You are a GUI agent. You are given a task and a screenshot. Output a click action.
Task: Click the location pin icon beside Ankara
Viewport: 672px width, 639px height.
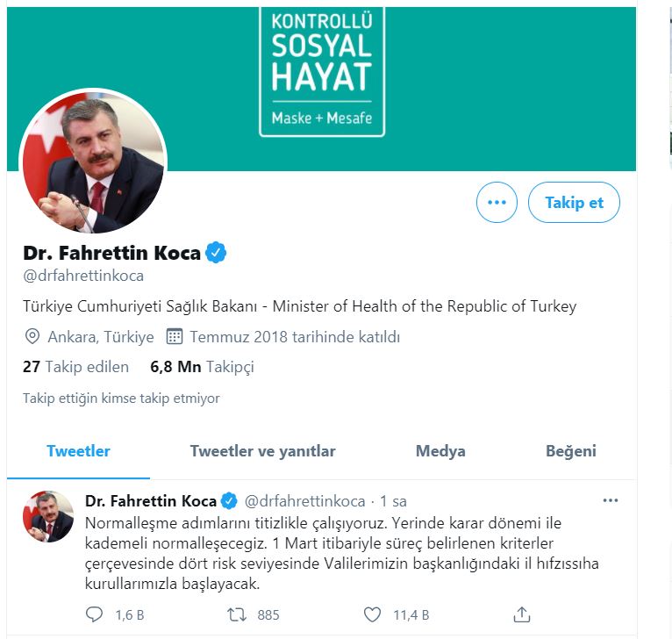32,336
